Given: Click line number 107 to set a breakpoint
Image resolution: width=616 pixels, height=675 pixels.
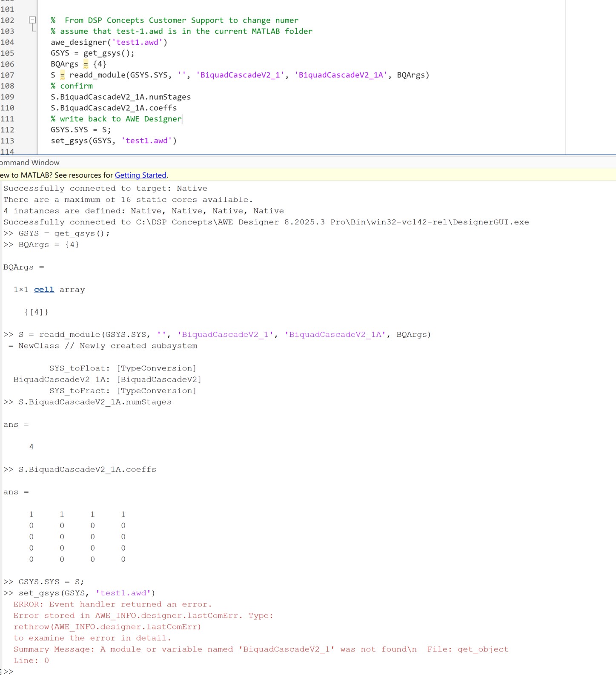Looking at the screenshot, I should [7, 75].
